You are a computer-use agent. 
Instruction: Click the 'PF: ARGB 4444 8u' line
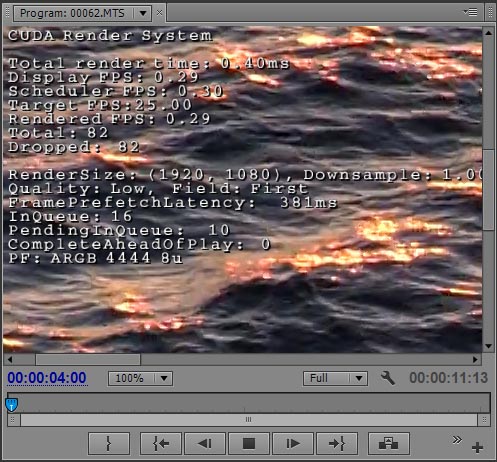(96, 258)
